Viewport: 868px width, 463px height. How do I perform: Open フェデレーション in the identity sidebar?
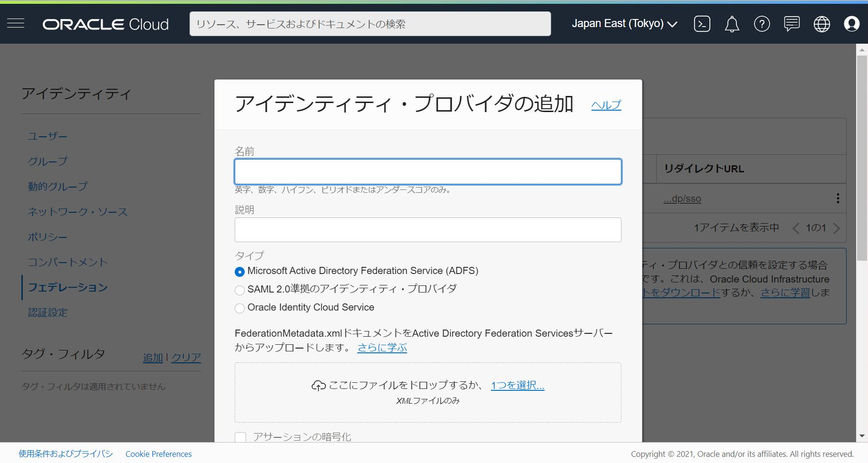67,287
